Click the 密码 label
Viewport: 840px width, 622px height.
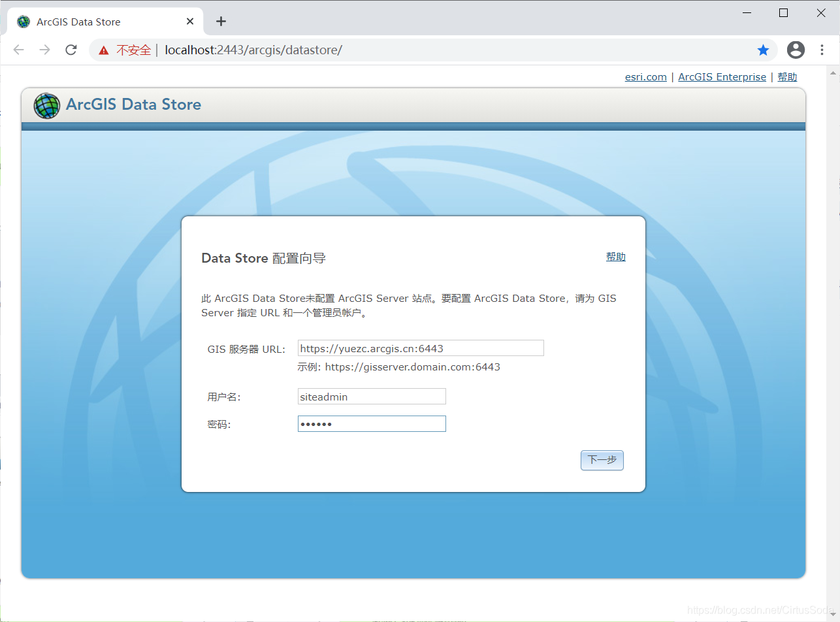[219, 425]
